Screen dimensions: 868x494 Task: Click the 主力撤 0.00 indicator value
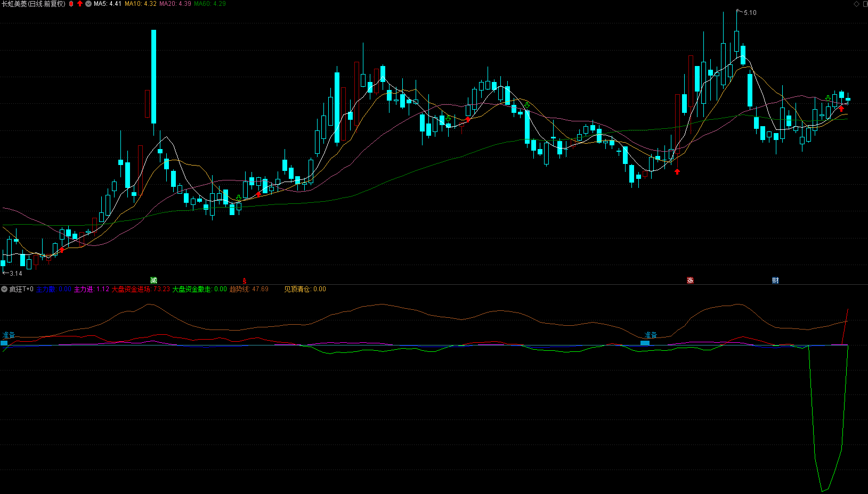54,289
